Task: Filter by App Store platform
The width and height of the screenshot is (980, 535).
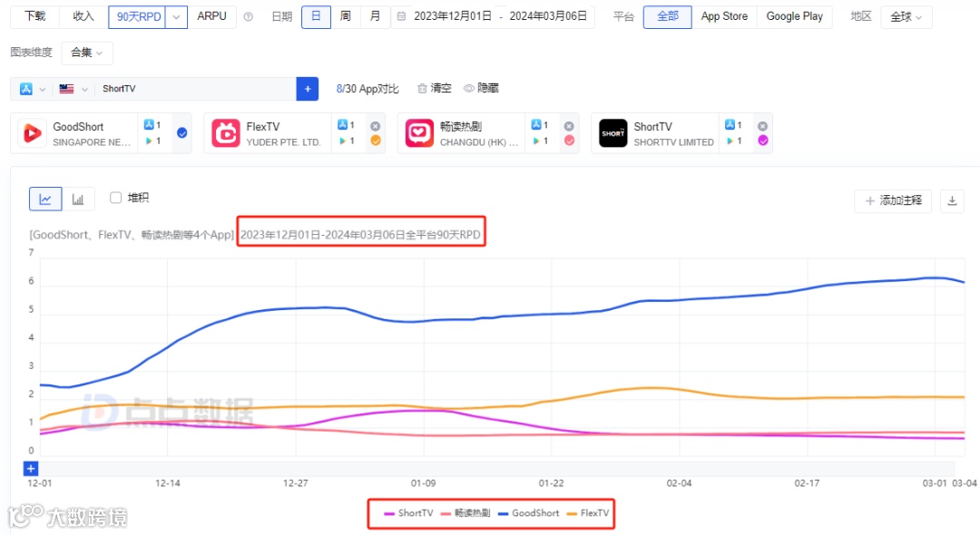Action: click(724, 16)
